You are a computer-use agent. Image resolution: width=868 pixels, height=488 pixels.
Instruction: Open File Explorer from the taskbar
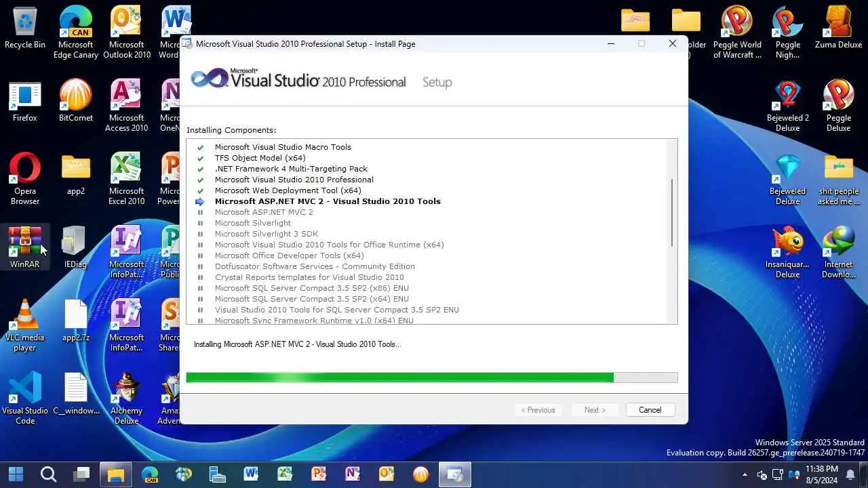pyautogui.click(x=116, y=474)
